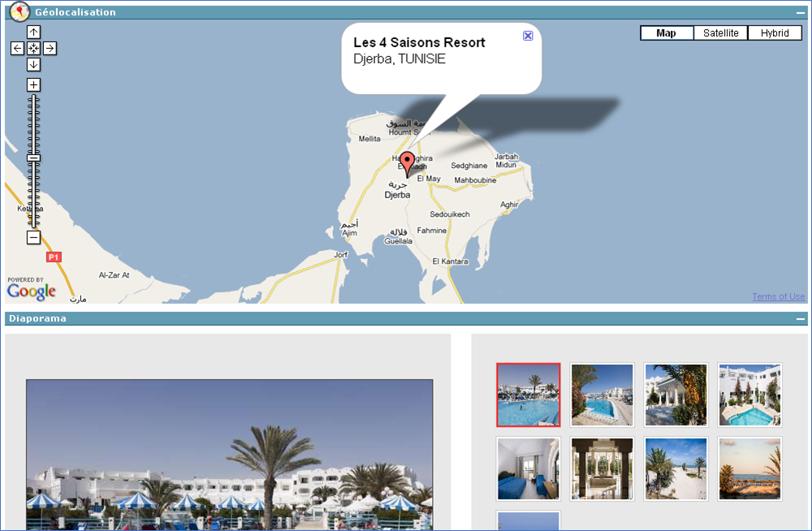Click the red map marker pin
This screenshot has width=812, height=531.
408,162
